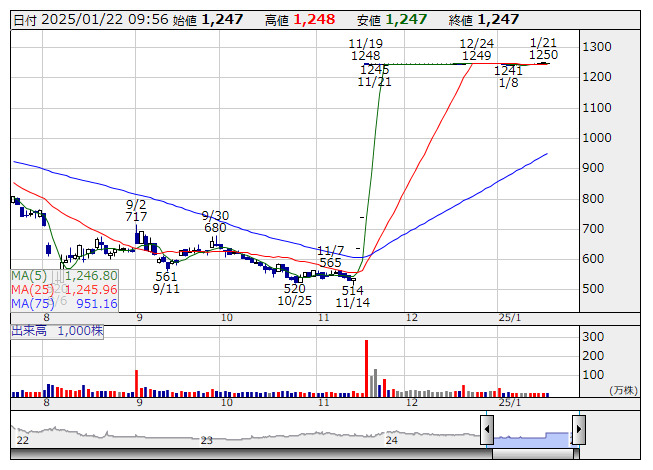Click the 561 9/11 low annotation

(166, 283)
